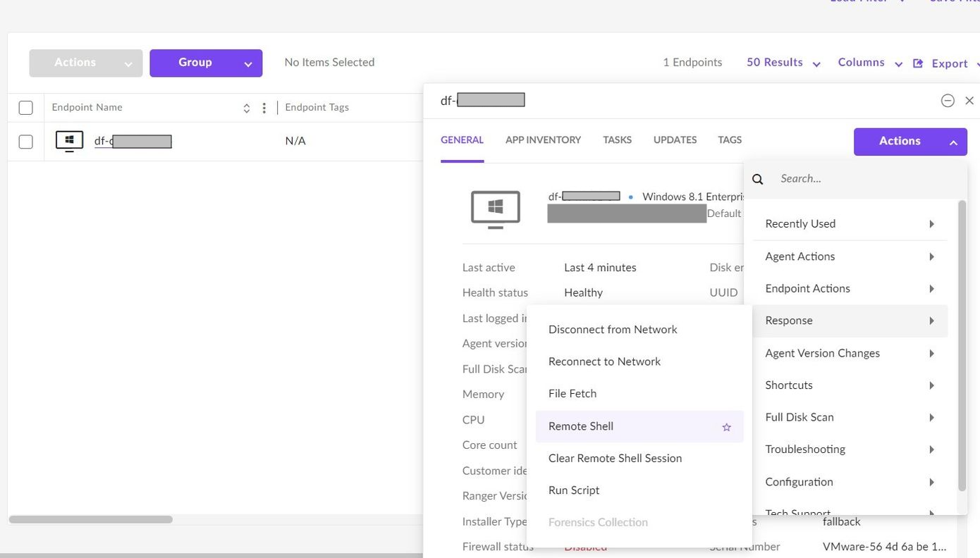Expand the Columns dropdown
Image resolution: width=980 pixels, height=558 pixels.
click(869, 63)
